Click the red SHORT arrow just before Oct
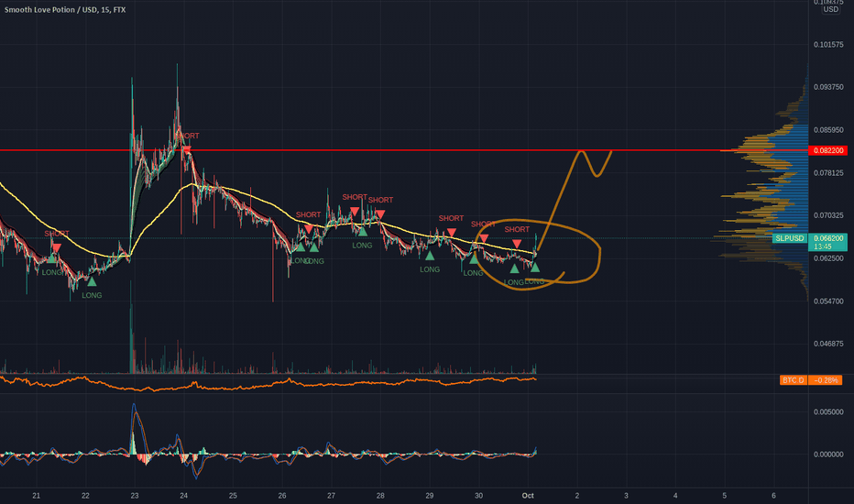The image size is (854, 504). 516,244
